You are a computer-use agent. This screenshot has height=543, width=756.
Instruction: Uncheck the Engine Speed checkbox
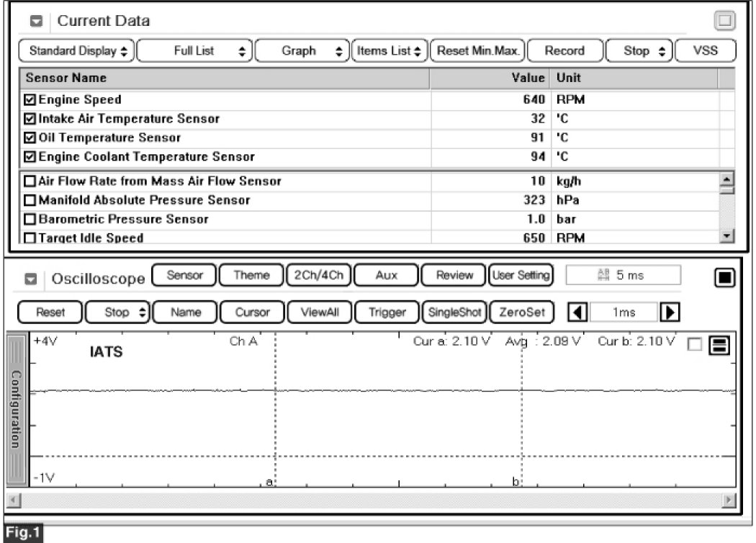30,100
